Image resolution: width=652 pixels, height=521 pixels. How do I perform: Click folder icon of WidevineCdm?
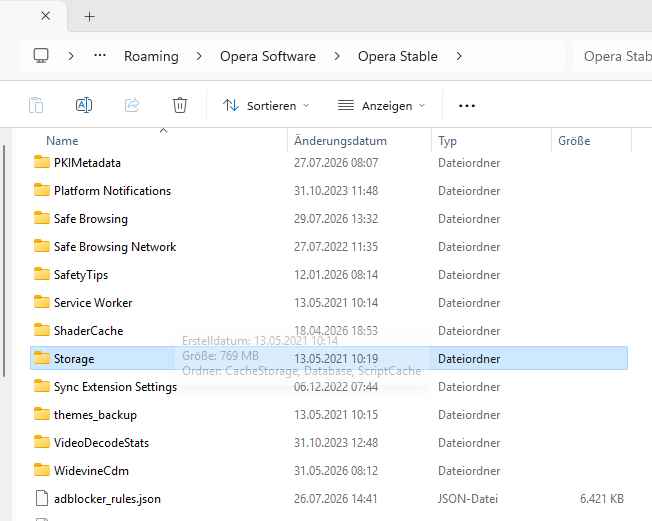click(x=42, y=470)
